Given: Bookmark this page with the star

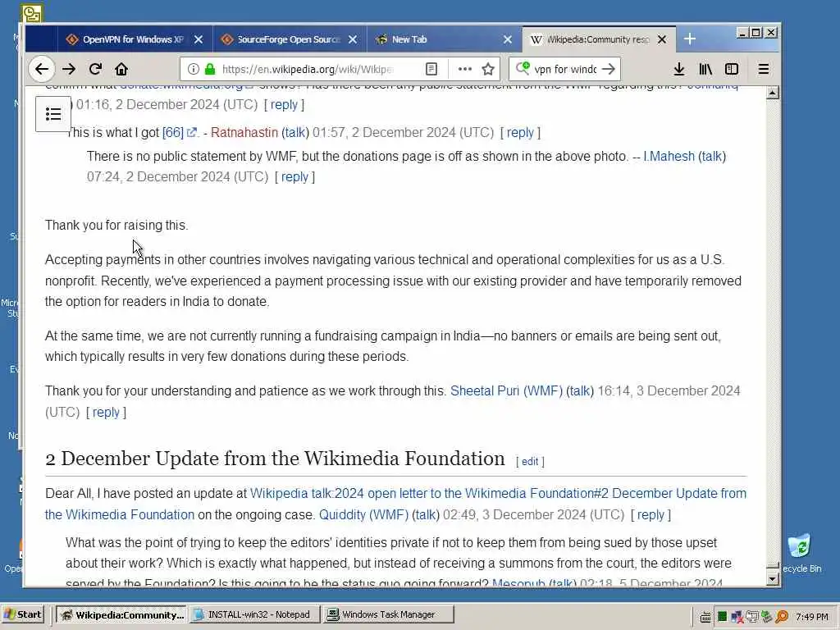Looking at the screenshot, I should (488, 69).
